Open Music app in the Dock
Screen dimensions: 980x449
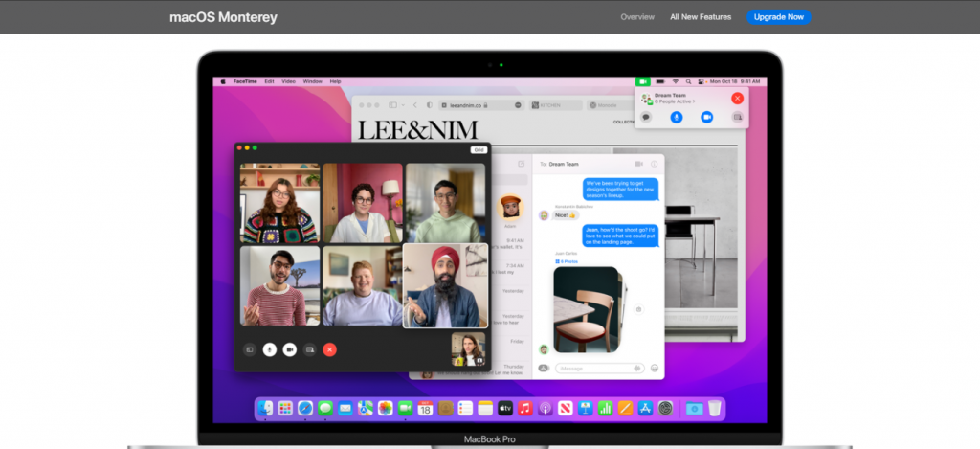[x=525, y=409]
